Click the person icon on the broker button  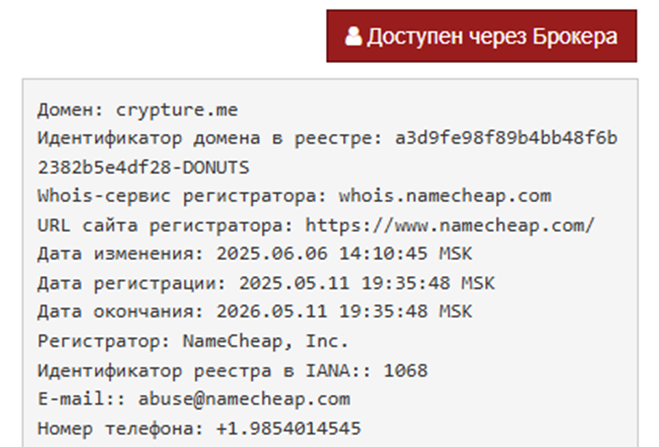click(352, 37)
